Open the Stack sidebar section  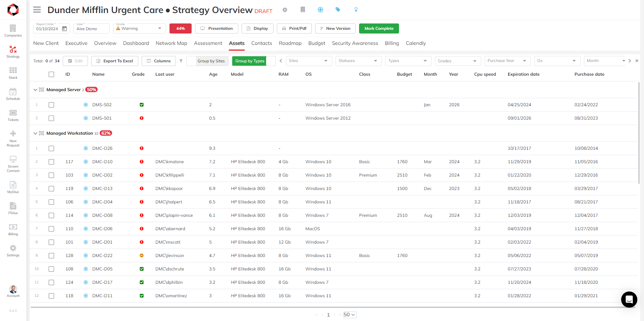pos(13,73)
